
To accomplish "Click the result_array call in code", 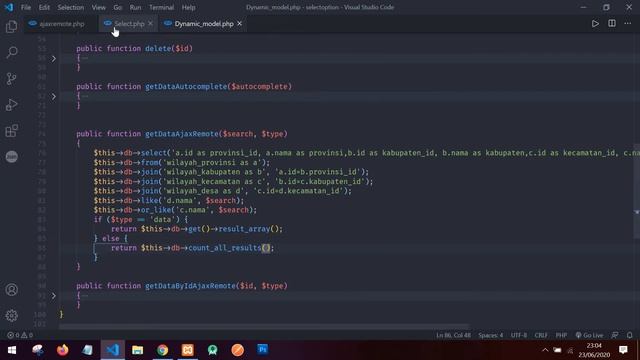I will pyautogui.click(x=244, y=229).
